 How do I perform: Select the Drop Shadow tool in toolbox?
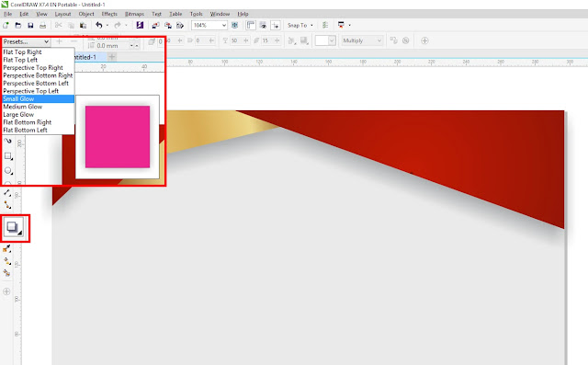(x=13, y=227)
